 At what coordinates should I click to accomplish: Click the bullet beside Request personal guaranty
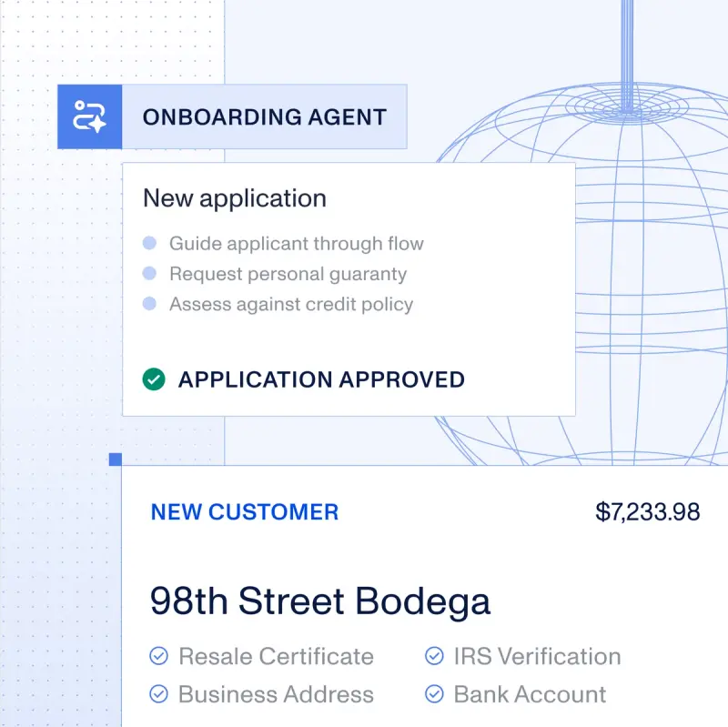coord(149,274)
